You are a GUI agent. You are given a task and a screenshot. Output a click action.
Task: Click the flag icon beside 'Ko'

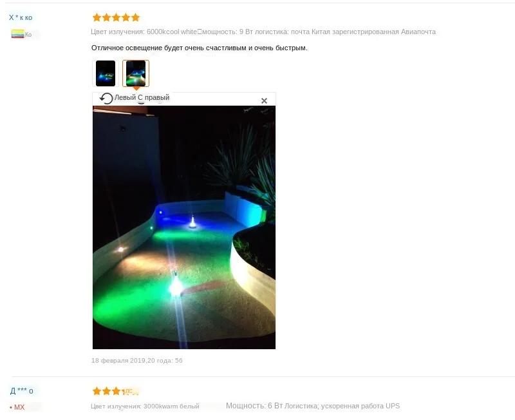(x=18, y=34)
